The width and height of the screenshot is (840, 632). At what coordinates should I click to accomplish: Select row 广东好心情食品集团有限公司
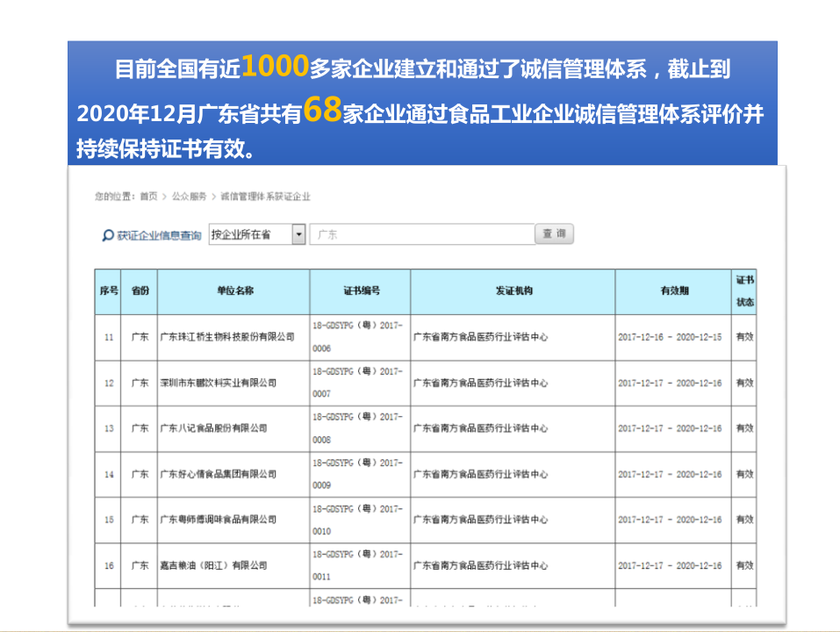(x=426, y=475)
